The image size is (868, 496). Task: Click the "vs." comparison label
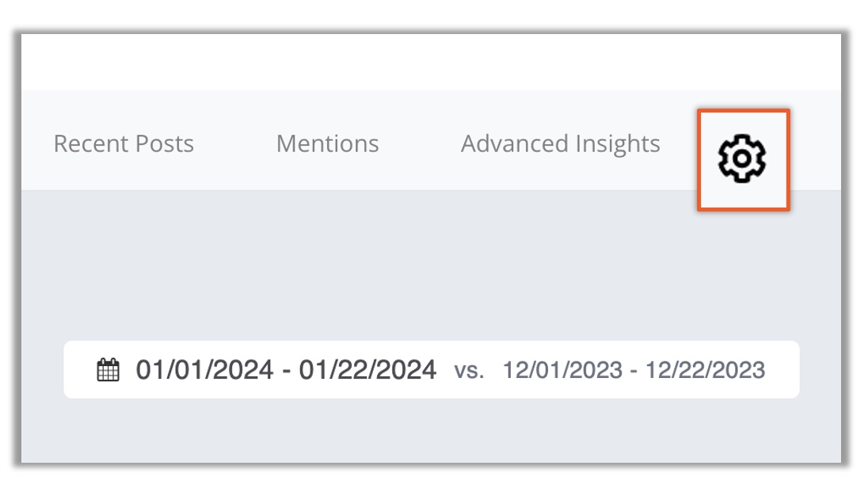coord(469,371)
